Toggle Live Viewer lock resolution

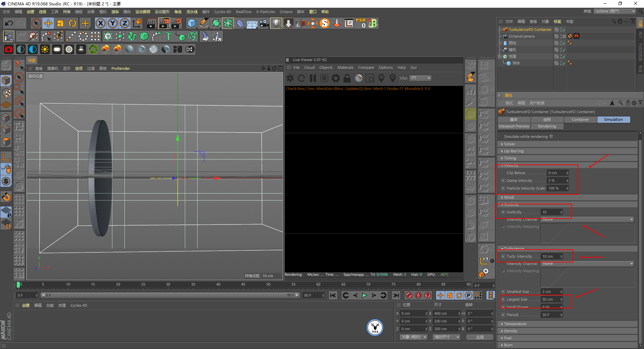coord(347,78)
